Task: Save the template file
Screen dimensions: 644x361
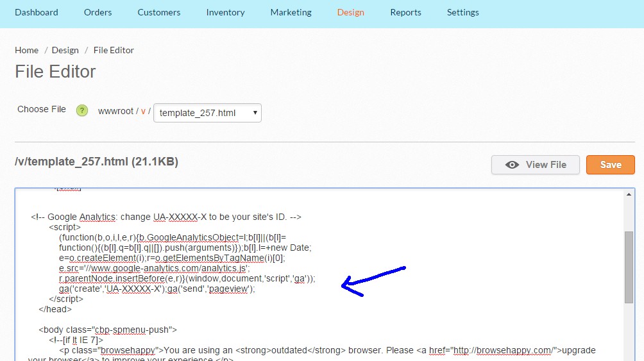Action: coord(610,165)
